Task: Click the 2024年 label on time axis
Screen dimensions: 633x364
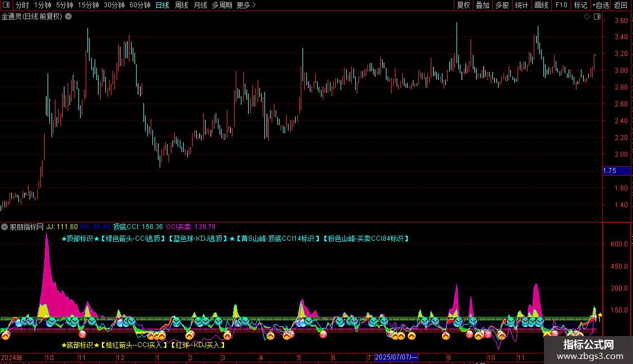Action: [x=12, y=358]
